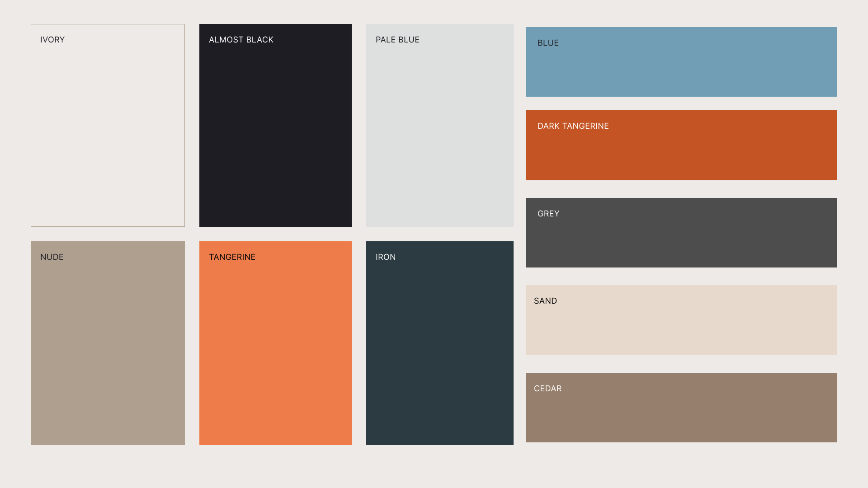This screenshot has width=868, height=488.
Task: Click the IVORY text label
Action: pyautogui.click(x=52, y=40)
